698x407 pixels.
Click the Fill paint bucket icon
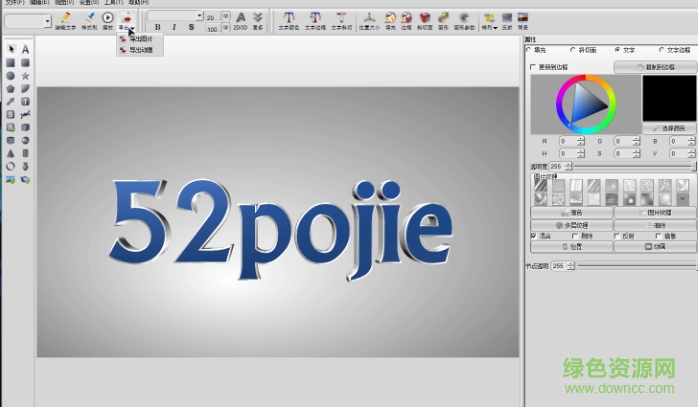pyautogui.click(x=390, y=18)
